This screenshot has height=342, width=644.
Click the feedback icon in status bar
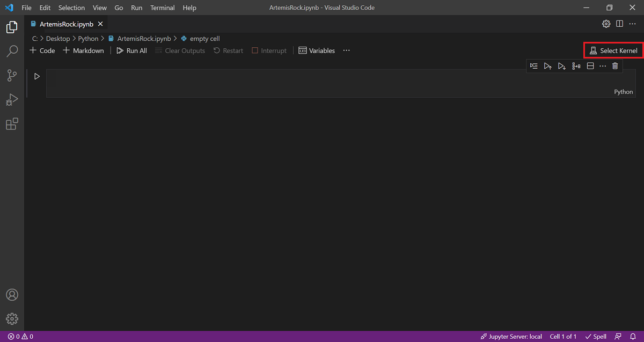point(618,337)
